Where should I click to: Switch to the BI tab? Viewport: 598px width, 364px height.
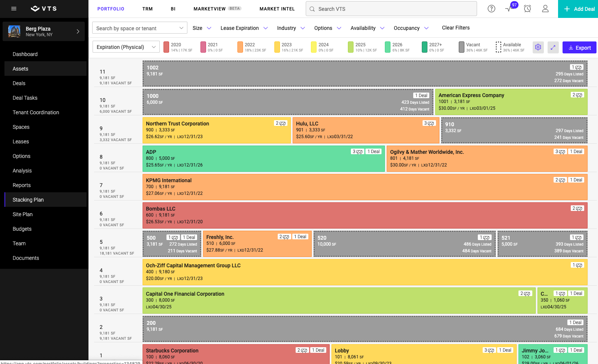pos(173,9)
